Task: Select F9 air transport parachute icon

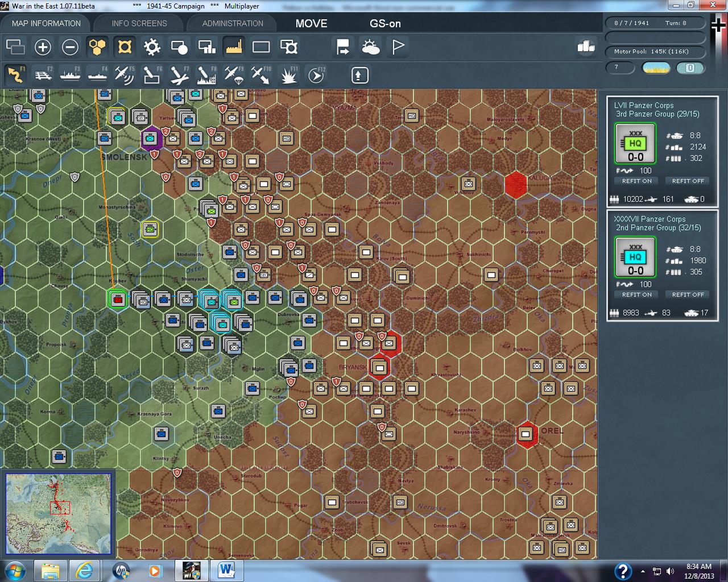Action: pyautogui.click(x=234, y=75)
